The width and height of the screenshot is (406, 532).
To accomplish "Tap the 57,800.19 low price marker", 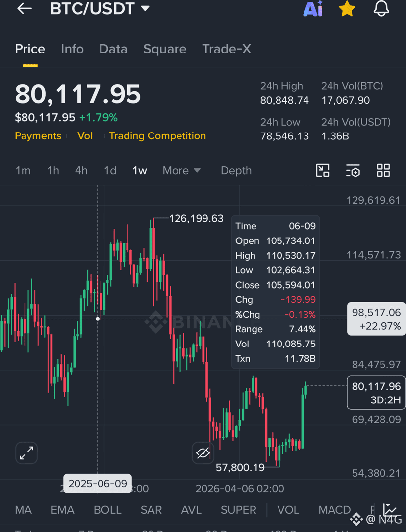I will tap(240, 468).
